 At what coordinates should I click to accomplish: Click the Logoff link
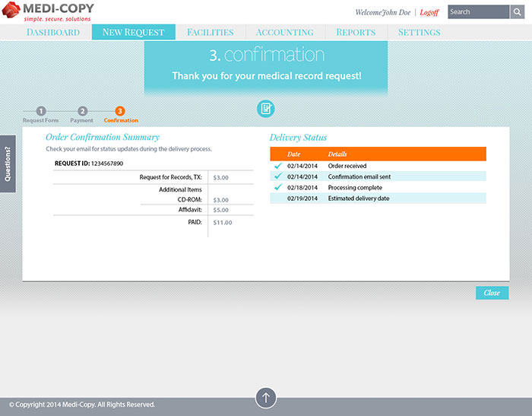point(429,13)
